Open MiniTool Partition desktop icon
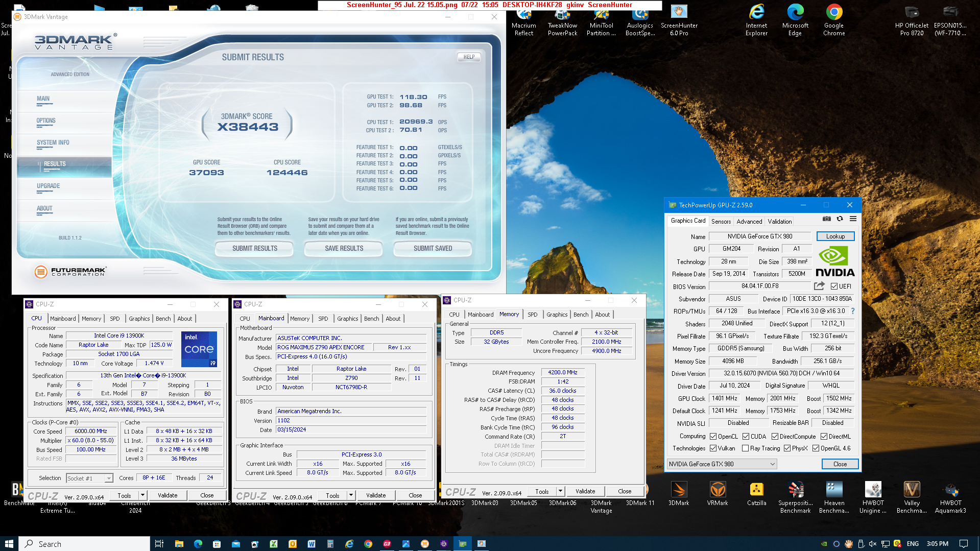 tap(601, 20)
